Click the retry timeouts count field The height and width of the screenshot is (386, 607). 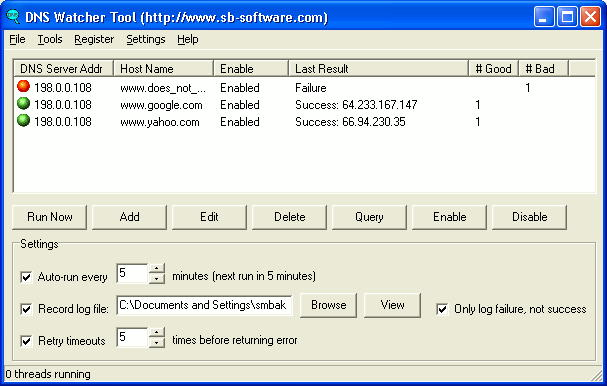click(132, 337)
